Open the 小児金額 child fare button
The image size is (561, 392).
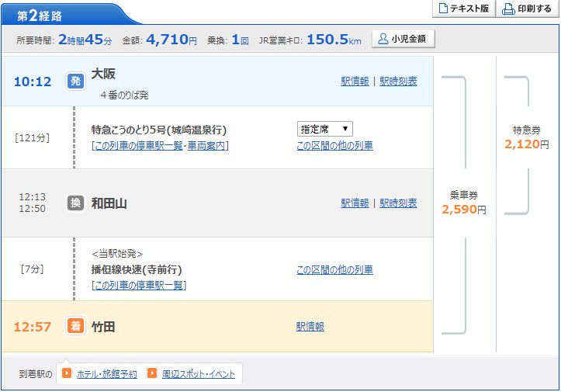point(403,39)
